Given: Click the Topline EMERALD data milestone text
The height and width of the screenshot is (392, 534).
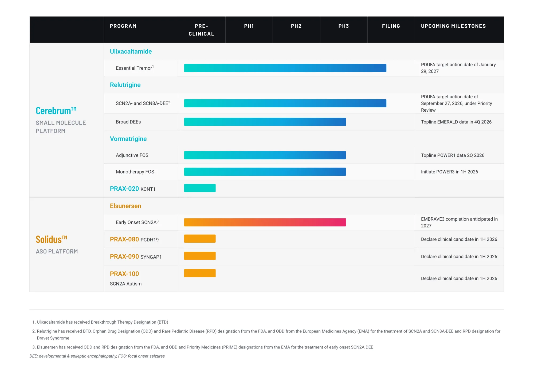Looking at the screenshot, I should pos(456,122).
